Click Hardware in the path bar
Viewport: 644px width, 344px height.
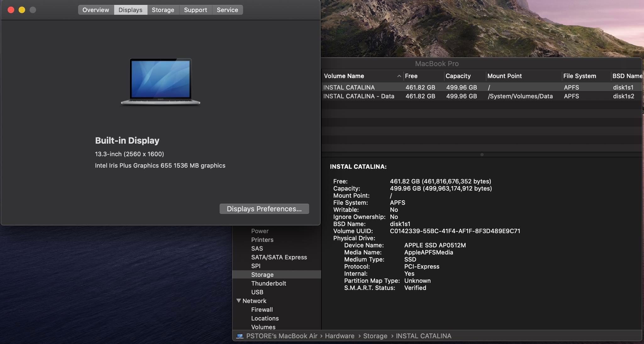click(339, 336)
